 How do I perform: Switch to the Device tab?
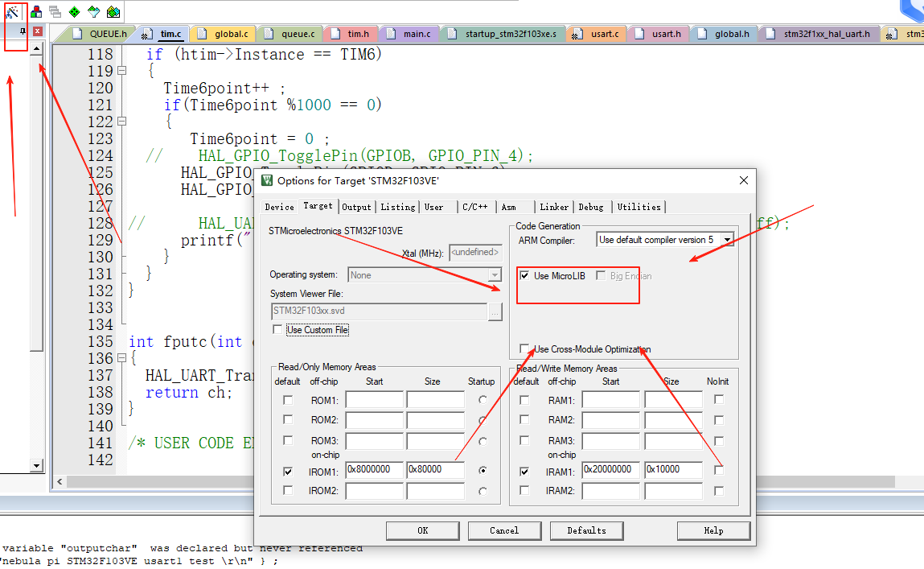pyautogui.click(x=279, y=207)
